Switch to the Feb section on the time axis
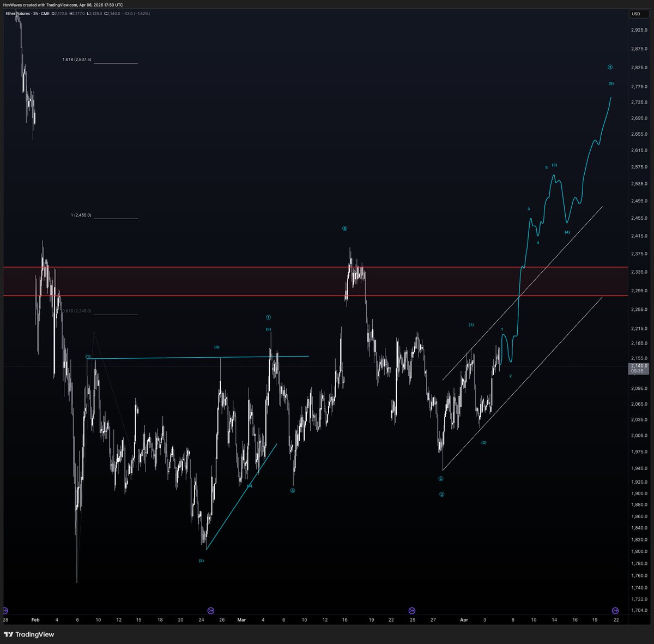The width and height of the screenshot is (654, 644). (x=36, y=620)
